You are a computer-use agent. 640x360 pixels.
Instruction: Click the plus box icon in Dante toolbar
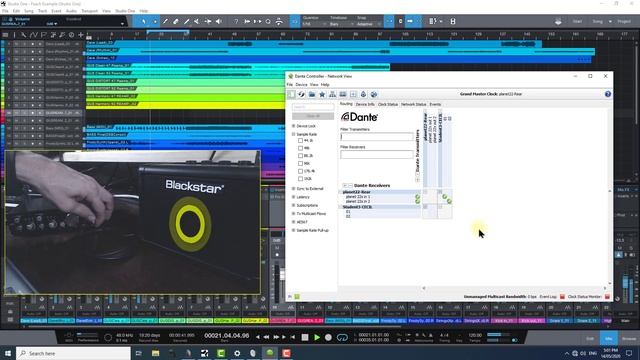pos(353,94)
